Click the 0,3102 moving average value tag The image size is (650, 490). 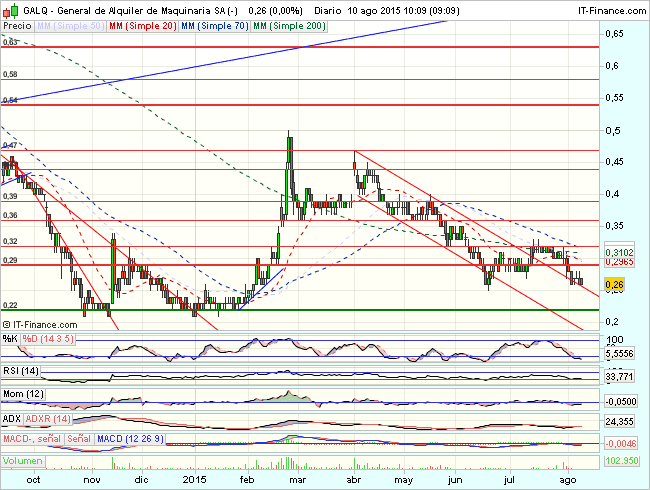coord(619,252)
